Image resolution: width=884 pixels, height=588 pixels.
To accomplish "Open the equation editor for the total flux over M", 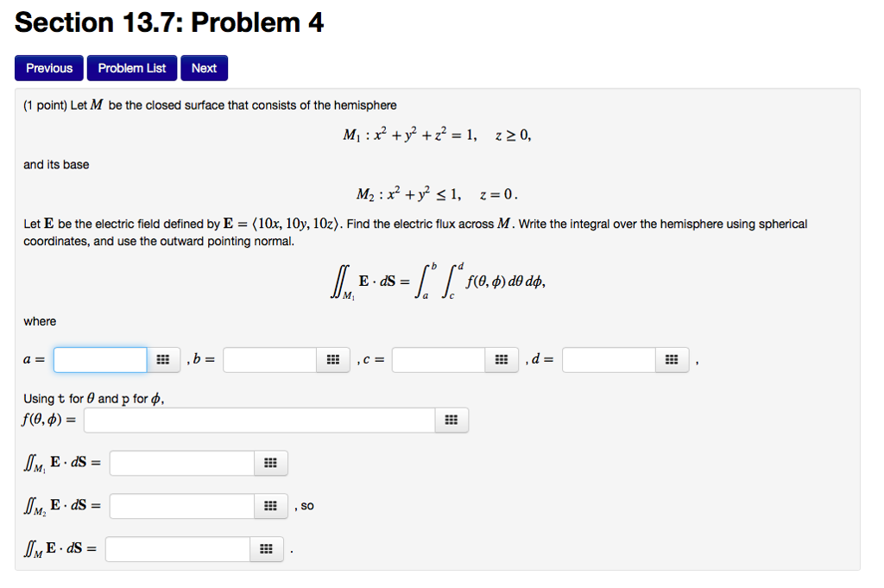I will (266, 548).
